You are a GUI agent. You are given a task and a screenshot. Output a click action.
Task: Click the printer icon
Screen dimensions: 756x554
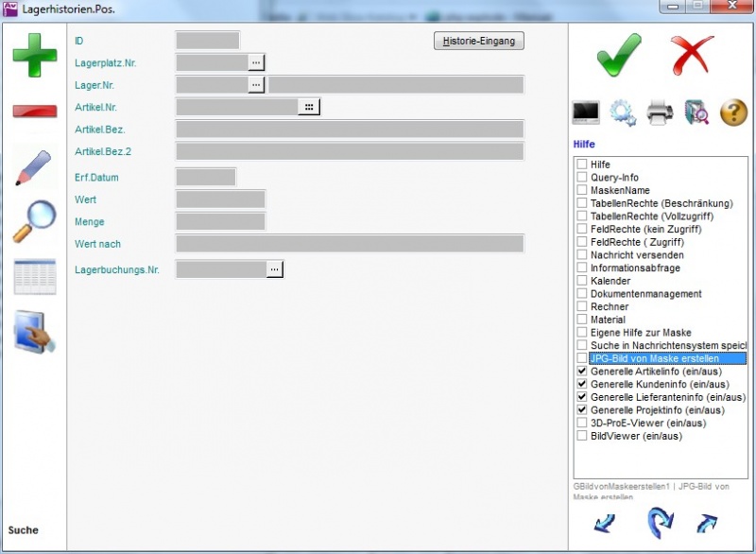(x=660, y=113)
